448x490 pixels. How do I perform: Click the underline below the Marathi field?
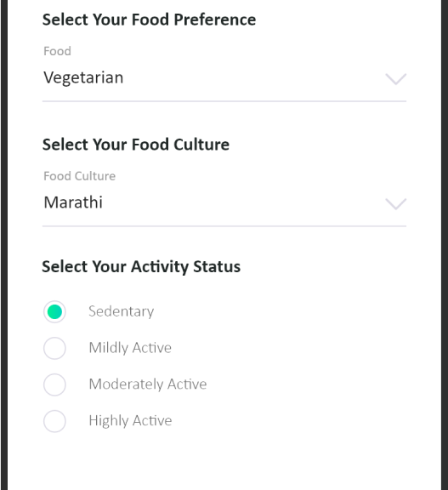224,226
